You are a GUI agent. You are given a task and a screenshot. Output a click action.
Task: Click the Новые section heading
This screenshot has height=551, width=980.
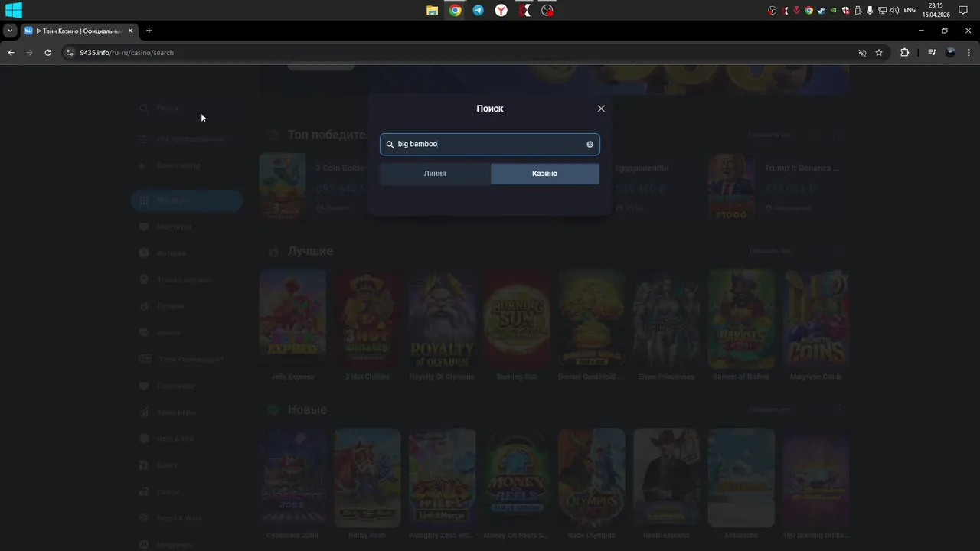point(307,410)
